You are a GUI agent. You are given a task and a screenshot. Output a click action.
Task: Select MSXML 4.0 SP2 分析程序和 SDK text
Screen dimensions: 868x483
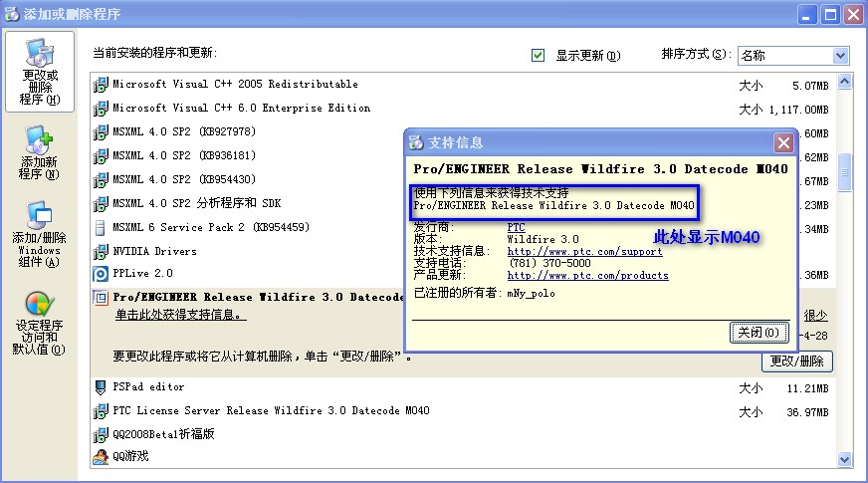[x=197, y=203]
